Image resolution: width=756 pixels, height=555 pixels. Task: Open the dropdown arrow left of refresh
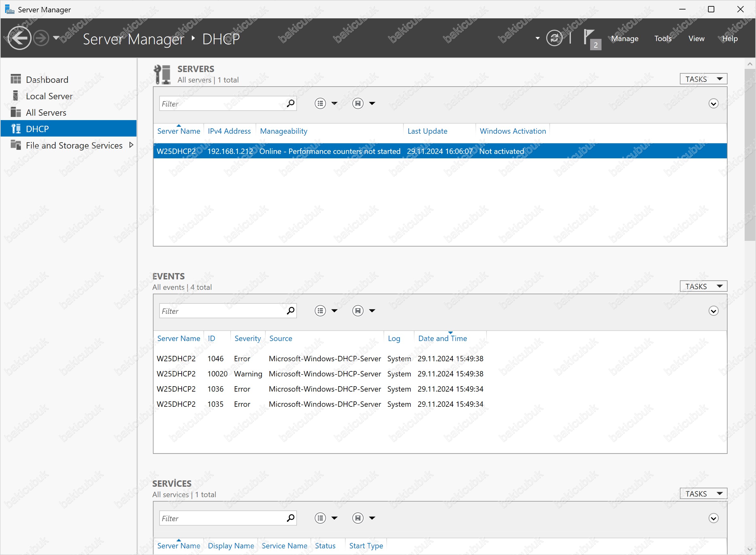[537, 38]
